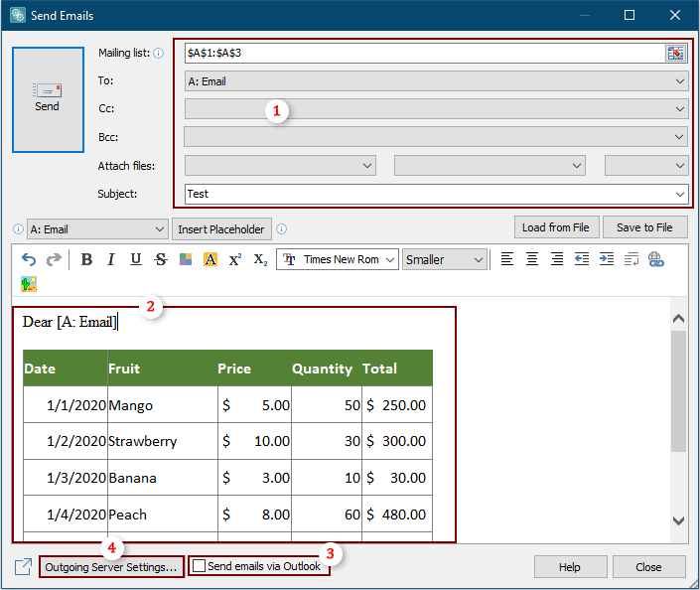This screenshot has height=590, width=700.
Task: Toggle bold formatting in the editor toolbar
Action: click(x=86, y=260)
